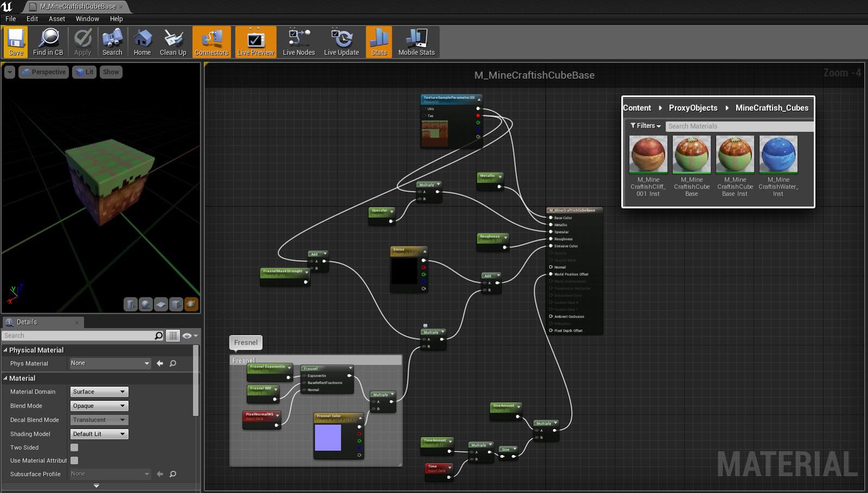Click the Content breadcrumb in the content browser
868x493 pixels.
coord(637,108)
